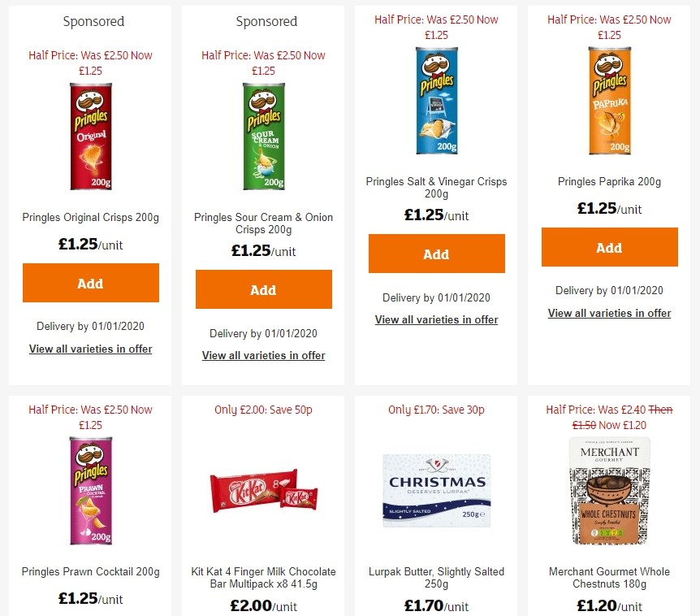View all varieties in Salt & Vinegar offer
This screenshot has width=700, height=616.
coord(436,320)
